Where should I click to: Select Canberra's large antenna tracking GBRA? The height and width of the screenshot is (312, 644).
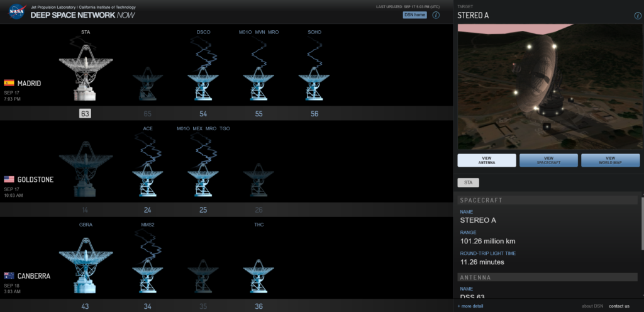(x=86, y=265)
